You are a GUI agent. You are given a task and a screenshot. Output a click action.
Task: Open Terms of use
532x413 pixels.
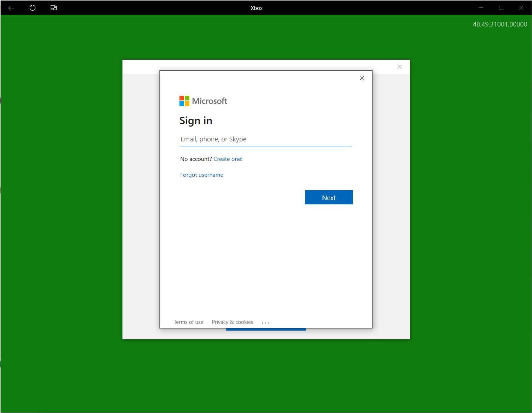(x=188, y=322)
